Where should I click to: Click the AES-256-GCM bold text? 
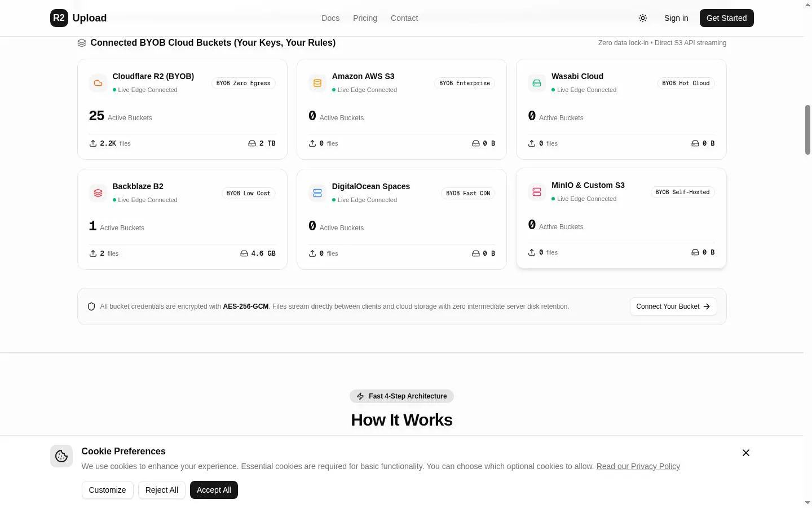point(246,306)
